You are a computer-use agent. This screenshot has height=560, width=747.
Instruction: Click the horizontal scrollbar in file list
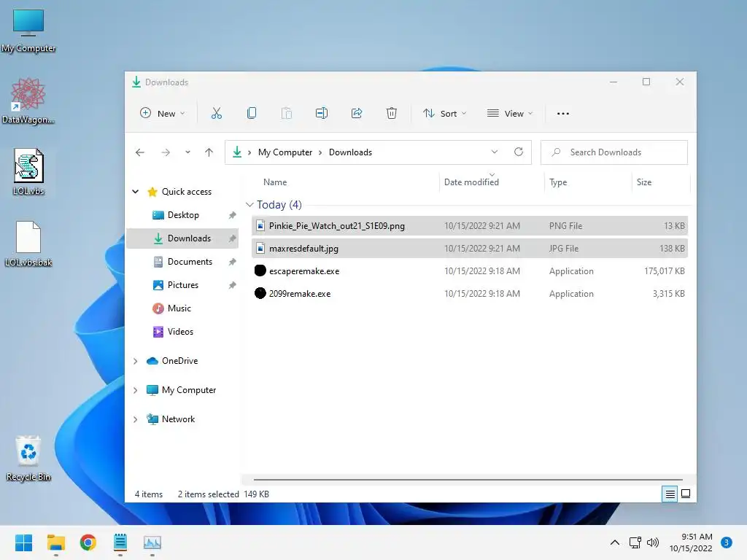point(468,480)
